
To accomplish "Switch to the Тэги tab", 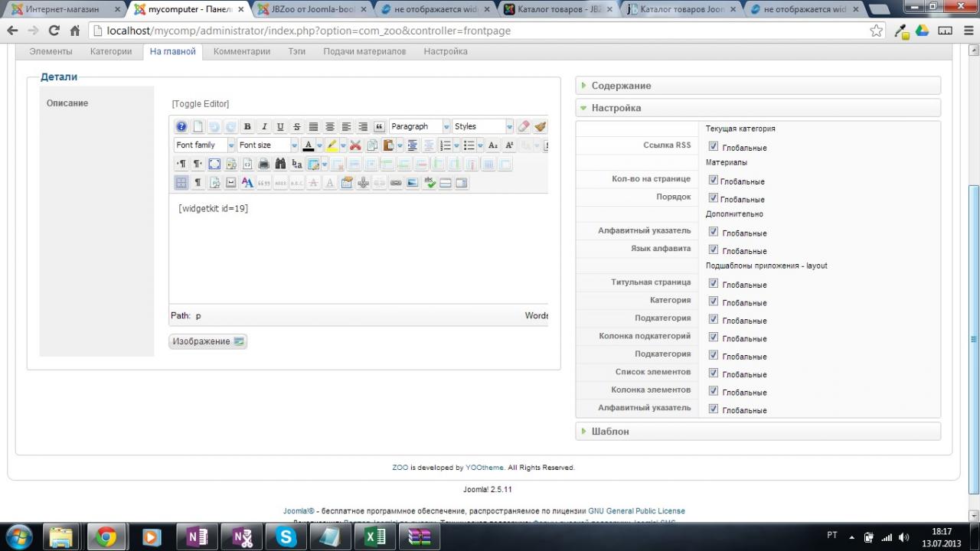I will pos(297,51).
